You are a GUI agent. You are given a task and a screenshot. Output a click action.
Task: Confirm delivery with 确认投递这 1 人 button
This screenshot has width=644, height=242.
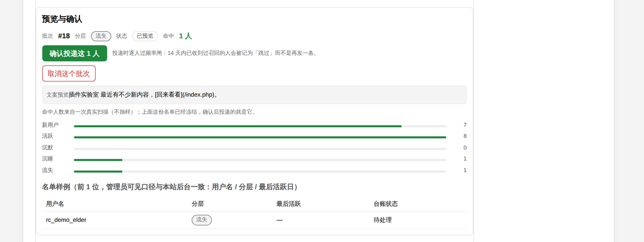pos(74,53)
